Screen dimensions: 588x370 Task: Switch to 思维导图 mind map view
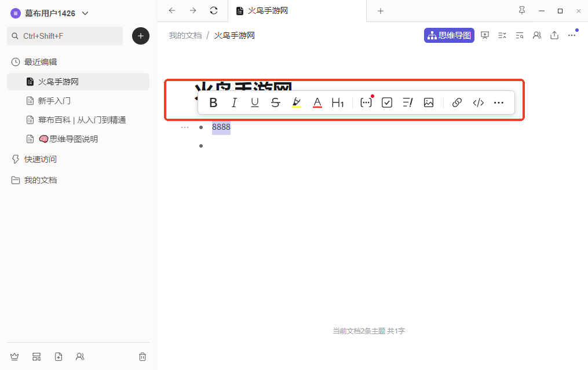tap(449, 35)
